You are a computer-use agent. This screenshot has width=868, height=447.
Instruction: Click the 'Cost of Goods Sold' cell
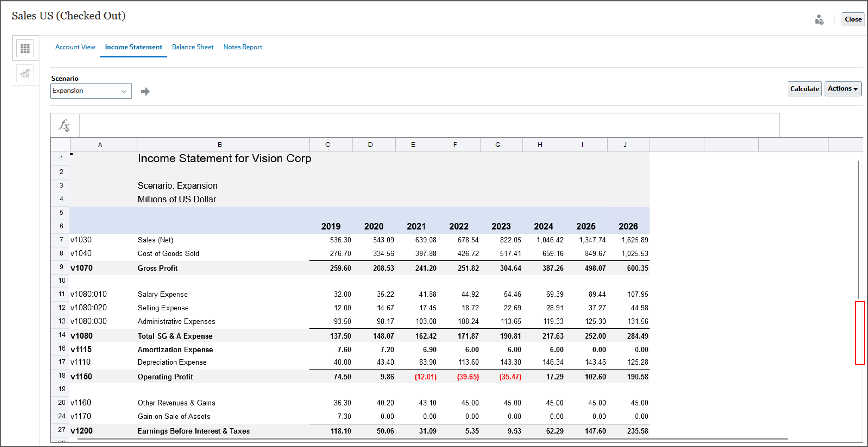(x=168, y=254)
